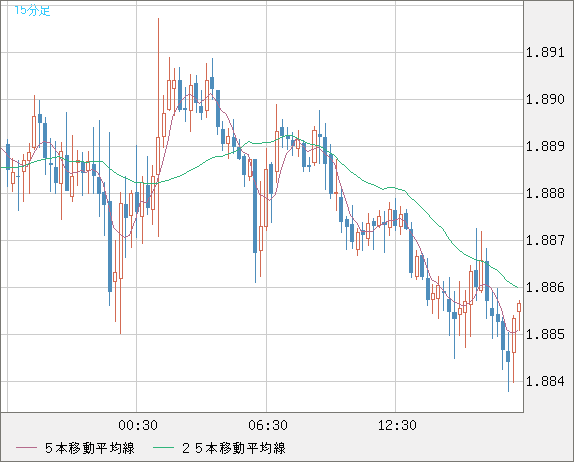574x462 pixels.
Task: Click the 1.889 price axis label
Action: pos(545,146)
